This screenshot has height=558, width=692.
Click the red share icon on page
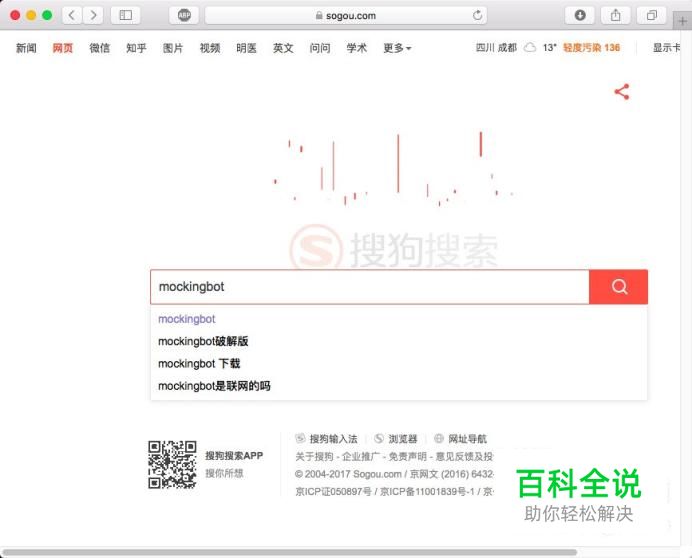click(622, 92)
